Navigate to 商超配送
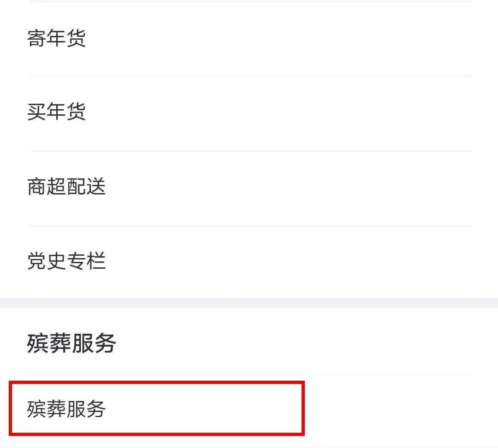This screenshot has width=498, height=448. click(x=66, y=187)
